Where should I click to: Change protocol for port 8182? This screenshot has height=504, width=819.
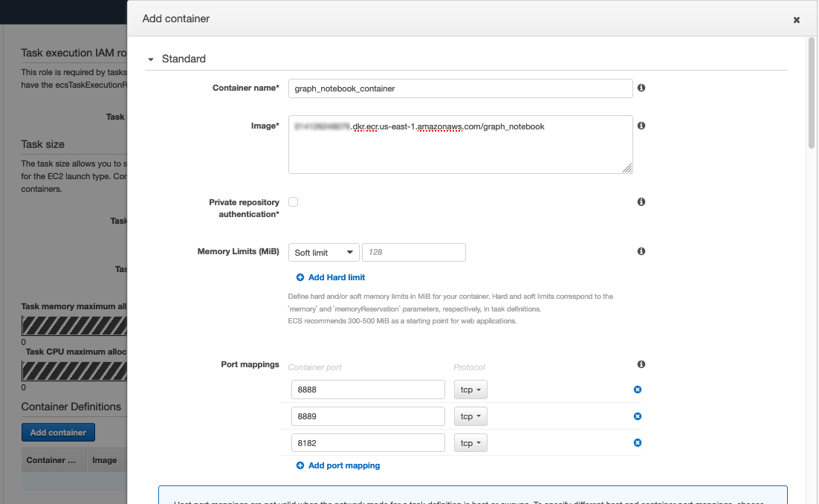[x=470, y=443]
